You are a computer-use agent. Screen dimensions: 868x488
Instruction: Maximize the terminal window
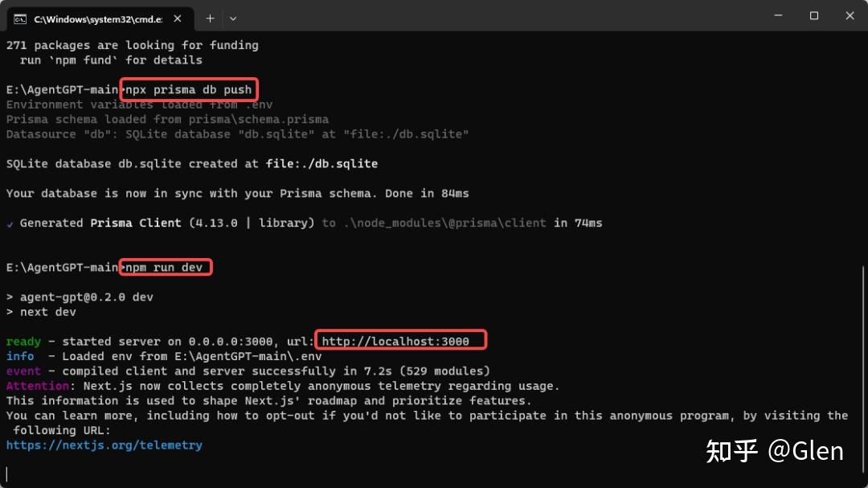[813, 15]
